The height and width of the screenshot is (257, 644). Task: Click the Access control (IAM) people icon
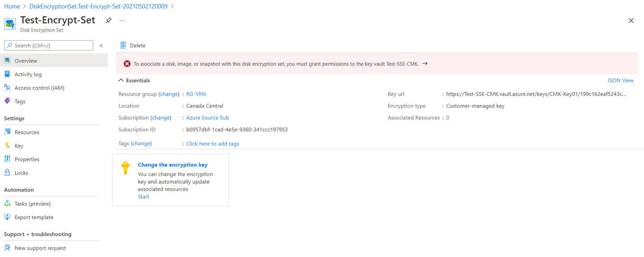click(7, 88)
